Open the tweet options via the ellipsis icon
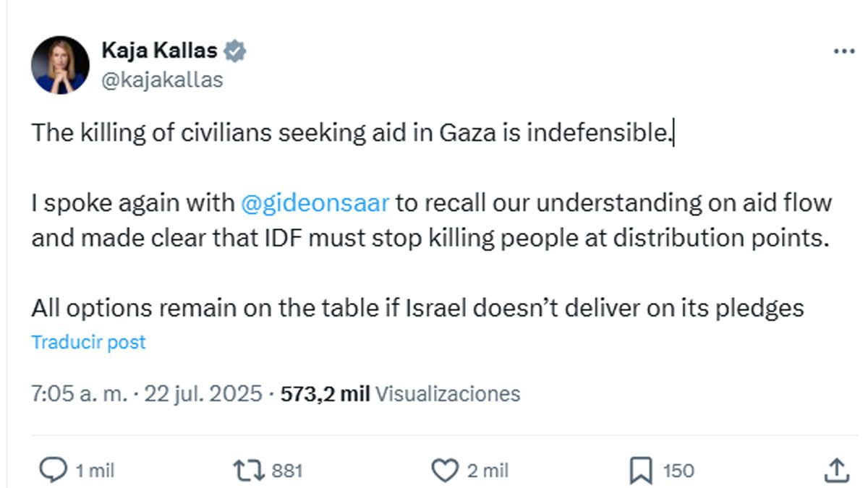The height and width of the screenshot is (488, 868). (842, 49)
